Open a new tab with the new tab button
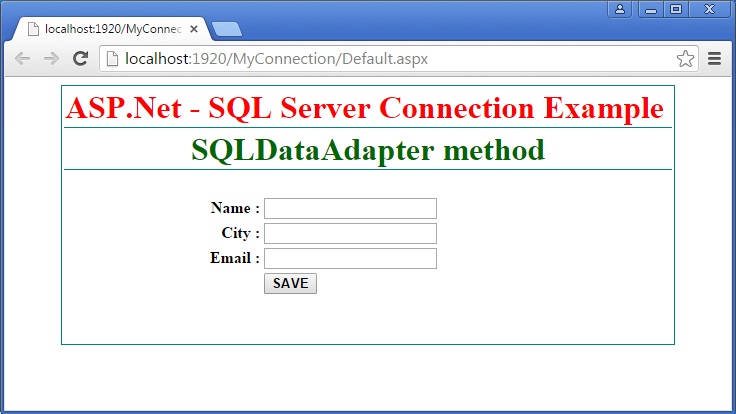Image resolution: width=736 pixels, height=414 pixels. [x=226, y=29]
